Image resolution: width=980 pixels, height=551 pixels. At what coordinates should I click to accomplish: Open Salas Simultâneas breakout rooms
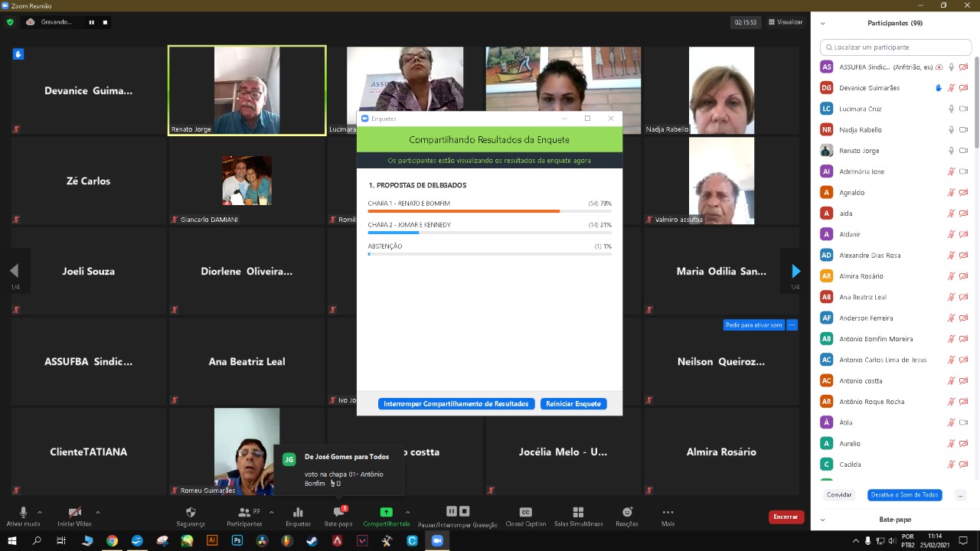tap(578, 512)
